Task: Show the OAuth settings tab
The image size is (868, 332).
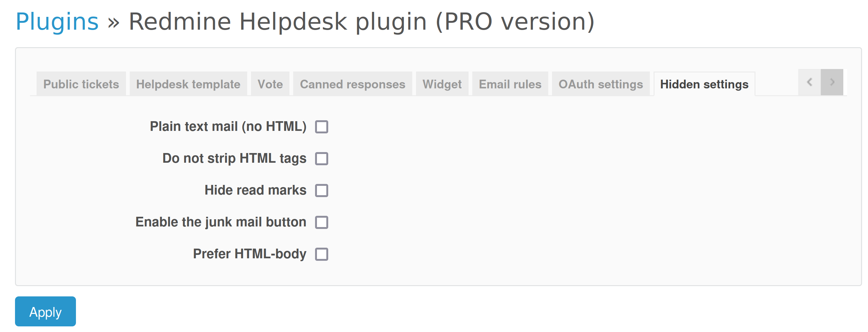Action: 600,84
